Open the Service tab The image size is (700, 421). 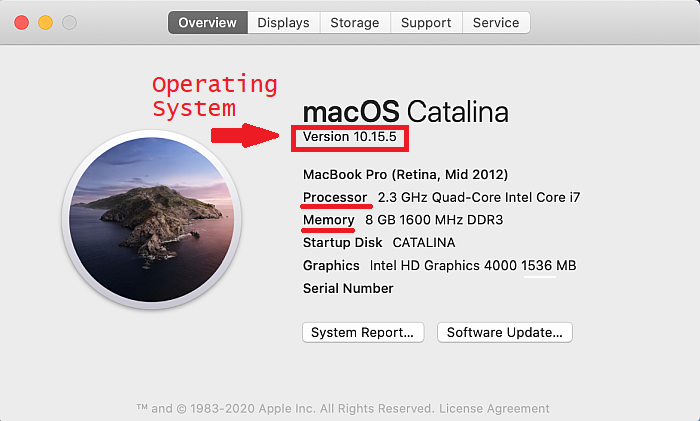click(x=496, y=22)
